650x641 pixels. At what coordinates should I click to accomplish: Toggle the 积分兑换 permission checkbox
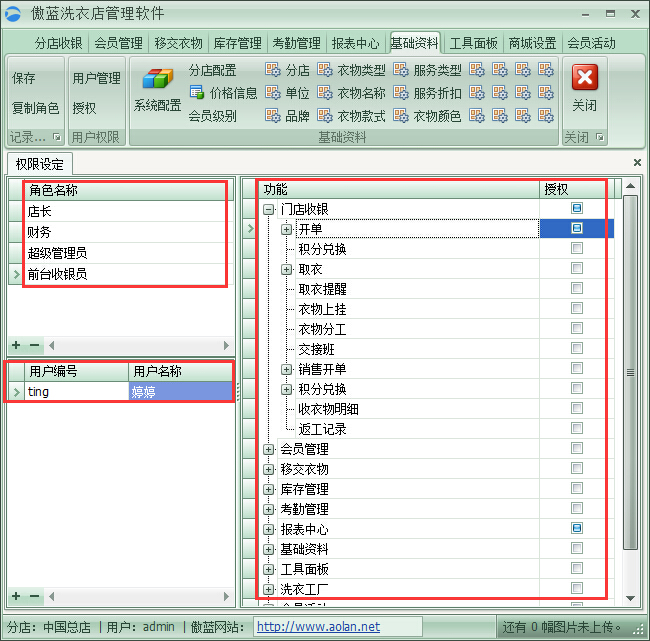[x=577, y=249]
